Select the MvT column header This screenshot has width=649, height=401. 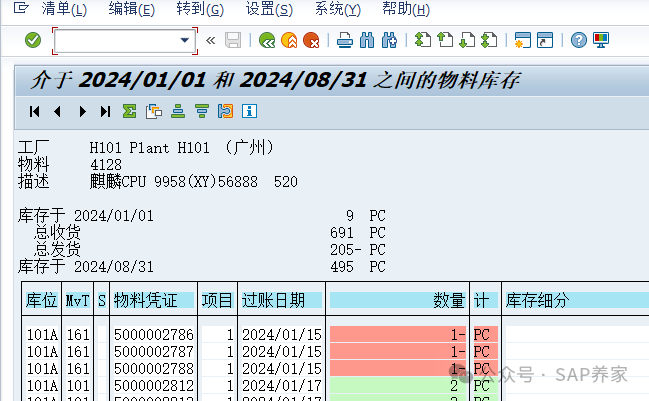pyautogui.click(x=77, y=300)
